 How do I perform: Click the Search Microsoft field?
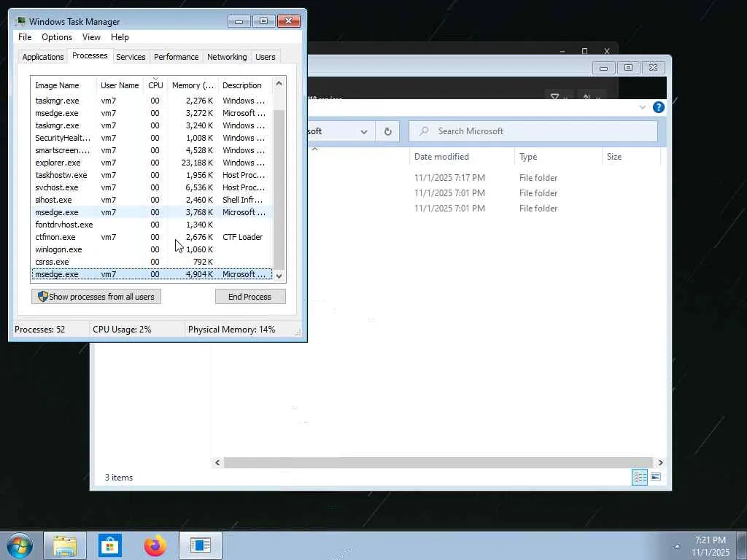[533, 131]
